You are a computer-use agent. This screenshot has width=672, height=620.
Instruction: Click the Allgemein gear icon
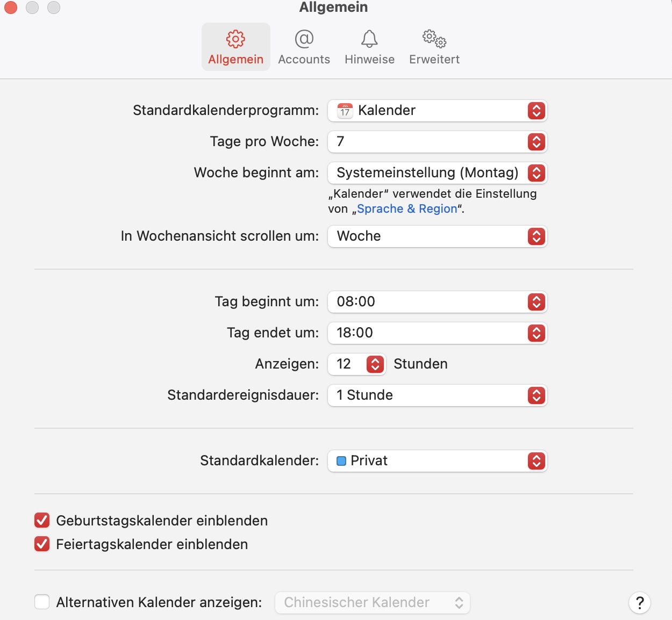[235, 39]
